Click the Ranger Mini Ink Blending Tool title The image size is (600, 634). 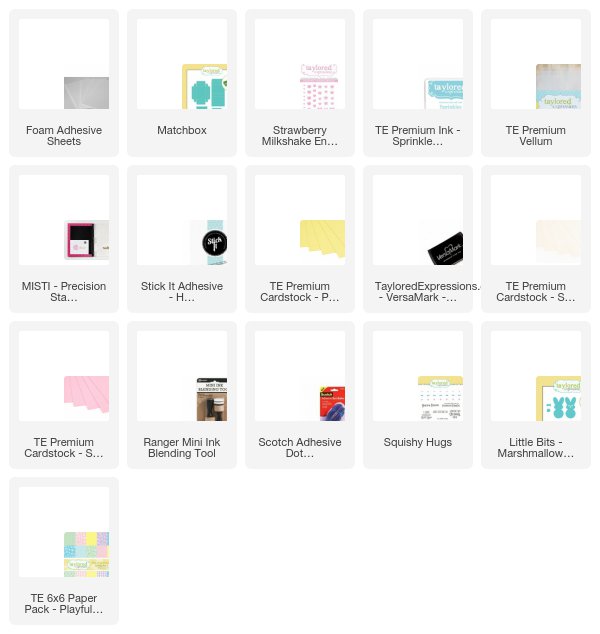182,448
